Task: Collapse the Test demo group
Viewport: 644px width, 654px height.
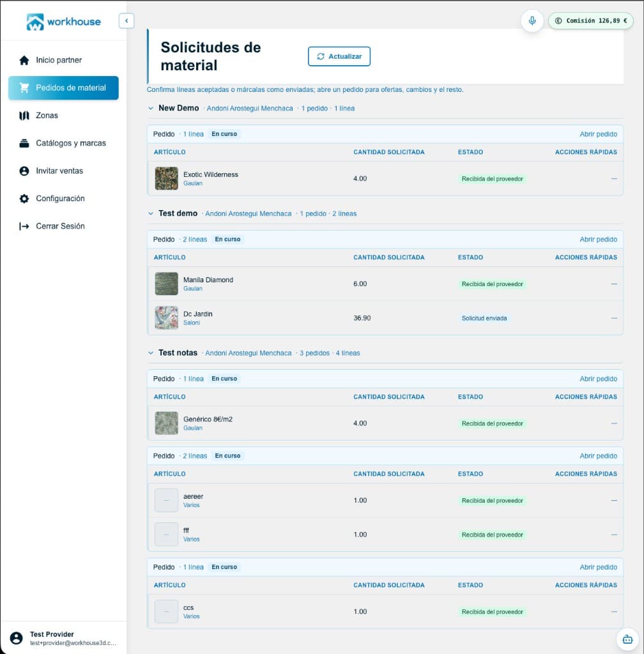Action: [x=151, y=213]
